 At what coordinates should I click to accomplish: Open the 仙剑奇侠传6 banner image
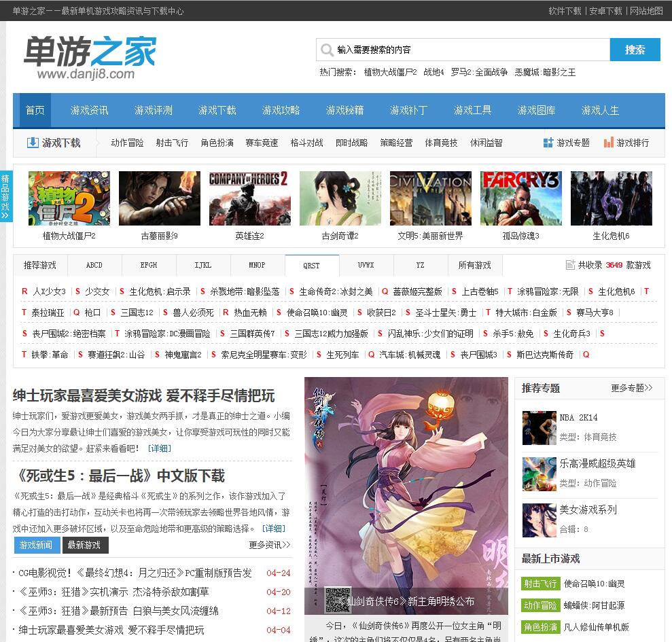(x=406, y=495)
